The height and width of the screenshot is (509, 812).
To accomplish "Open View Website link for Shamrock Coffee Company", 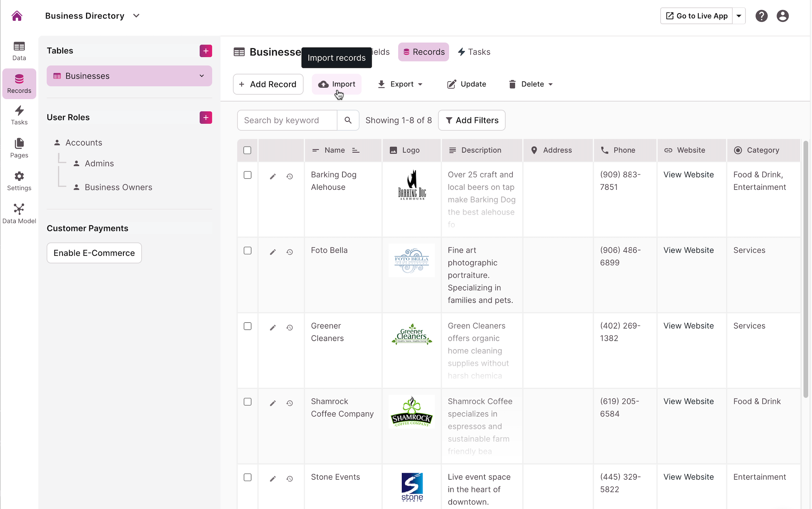I will tap(689, 401).
